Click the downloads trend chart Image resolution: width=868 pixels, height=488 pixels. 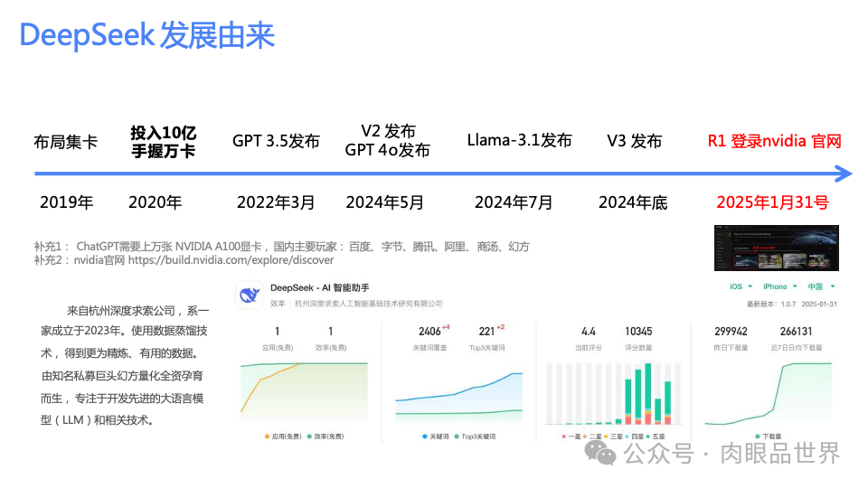coord(769,393)
